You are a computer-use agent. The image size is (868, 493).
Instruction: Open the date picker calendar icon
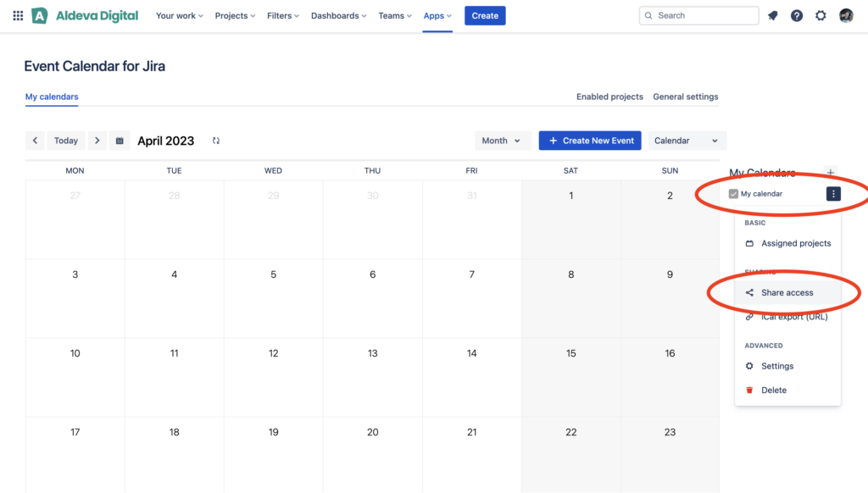point(120,141)
